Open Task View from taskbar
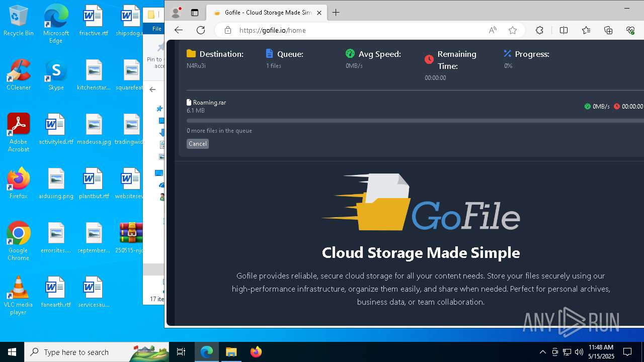Screen dimensions: 644x362 tap(182, 352)
